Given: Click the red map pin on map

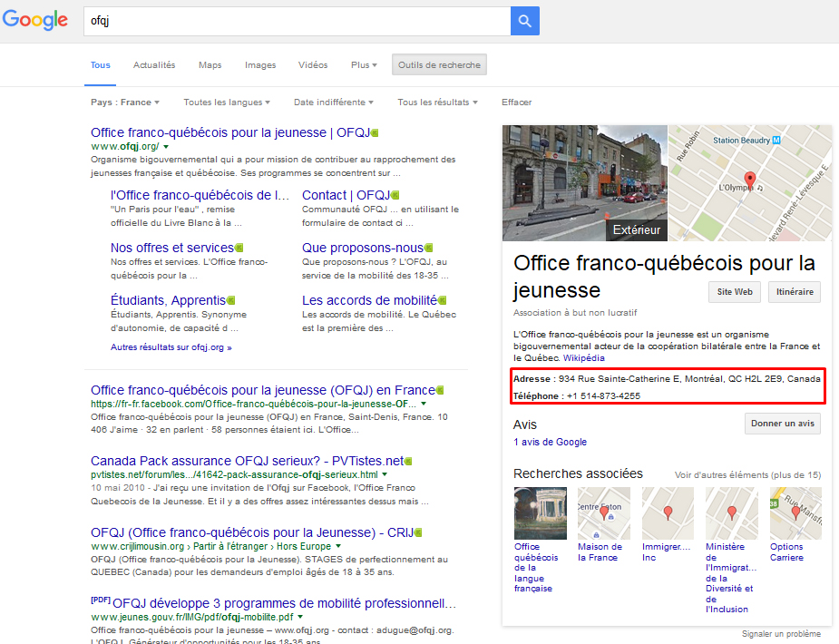Looking at the screenshot, I should (x=749, y=179).
